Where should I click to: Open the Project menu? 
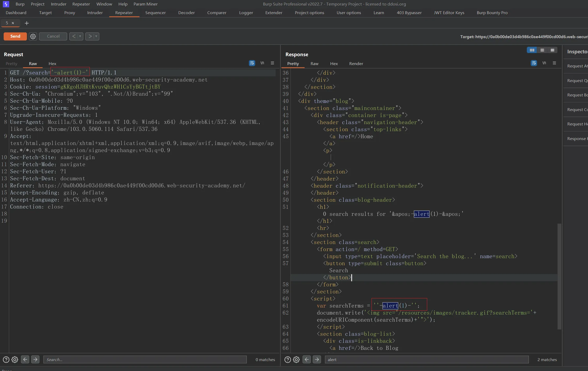click(37, 4)
